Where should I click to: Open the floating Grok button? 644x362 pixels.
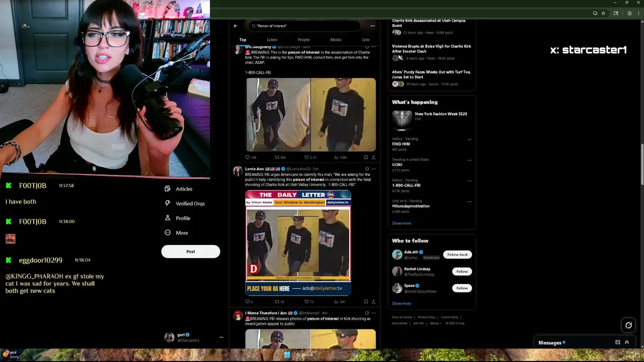point(628,325)
